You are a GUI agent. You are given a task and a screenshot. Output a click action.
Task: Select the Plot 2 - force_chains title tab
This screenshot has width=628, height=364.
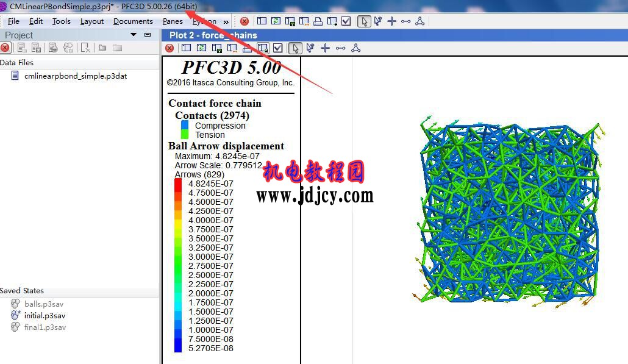click(213, 35)
